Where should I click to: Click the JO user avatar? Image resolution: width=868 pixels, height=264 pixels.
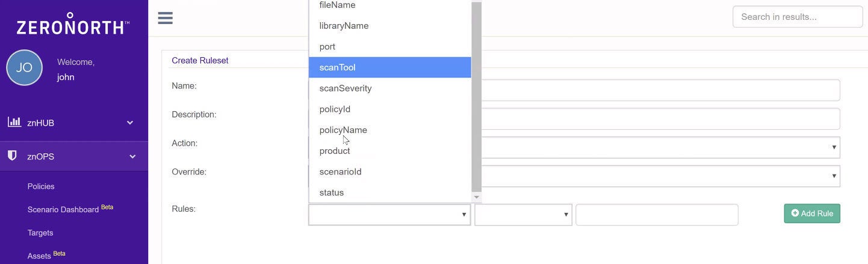pyautogui.click(x=24, y=67)
